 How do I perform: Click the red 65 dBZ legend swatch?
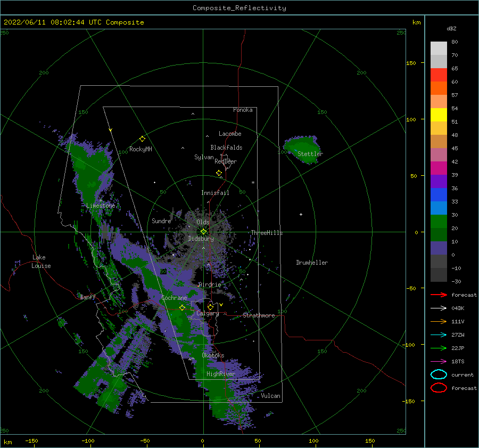point(439,75)
